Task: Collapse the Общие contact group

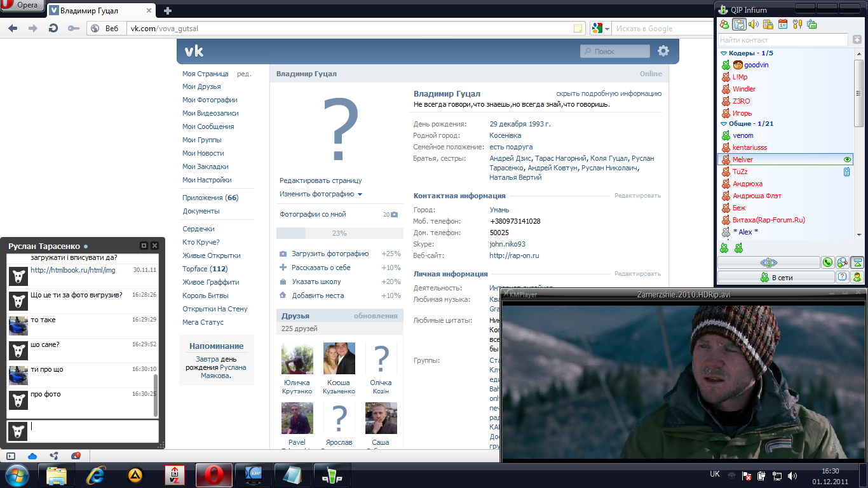Action: click(723, 124)
